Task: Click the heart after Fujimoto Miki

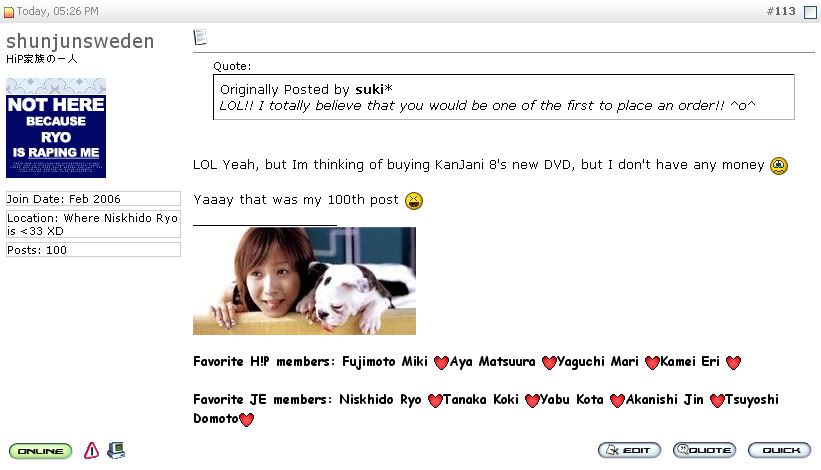Action: (441, 362)
